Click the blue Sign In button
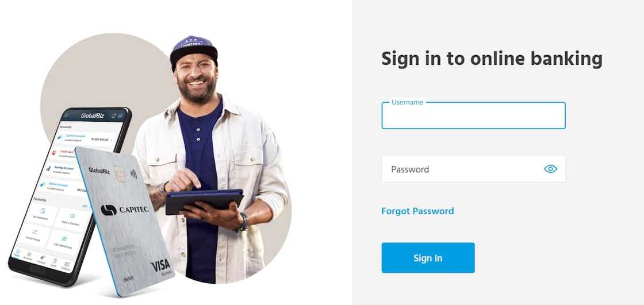Image resolution: width=644 pixels, height=305 pixels. point(428,258)
